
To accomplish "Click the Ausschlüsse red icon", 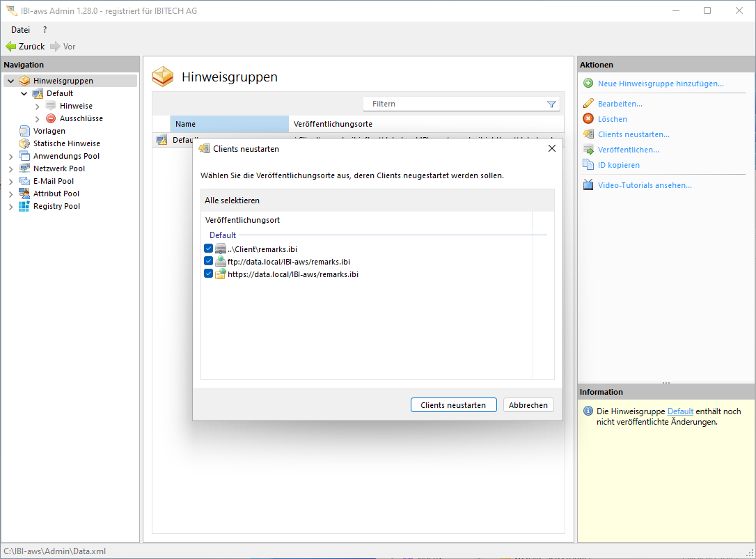I will click(51, 118).
